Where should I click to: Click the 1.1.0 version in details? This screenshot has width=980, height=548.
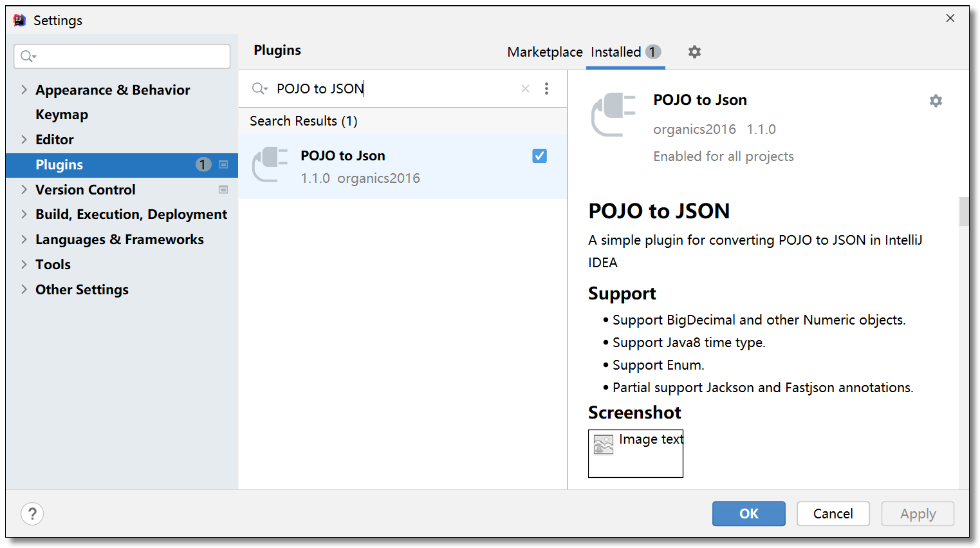click(x=761, y=129)
